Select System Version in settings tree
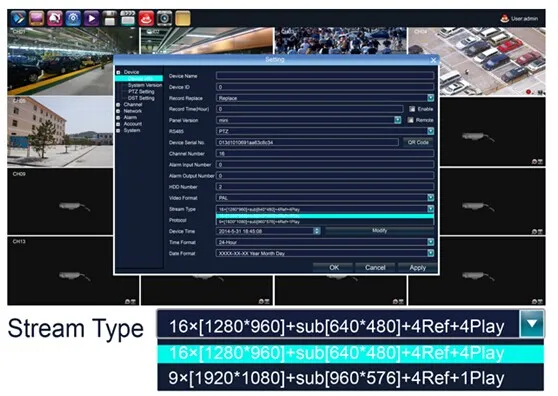This screenshot has width=558, height=396. pos(144,85)
